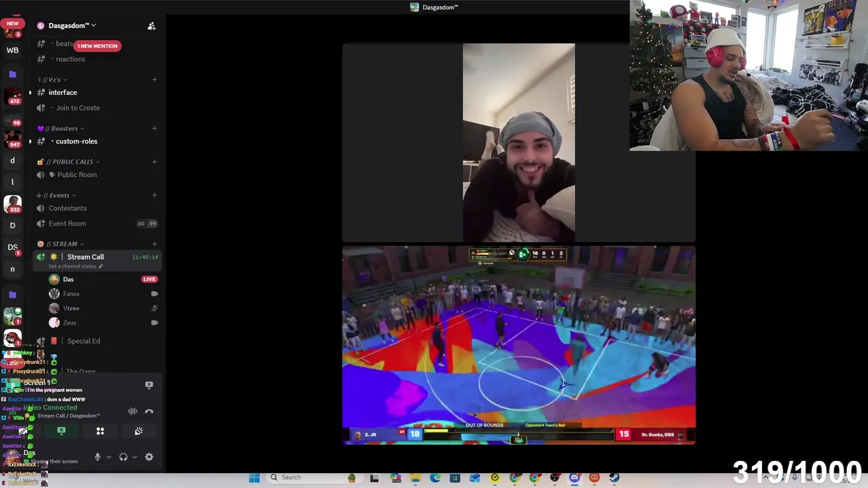The width and height of the screenshot is (868, 488).
Task: Open Dasgasdom server dropdown menu
Action: click(71, 26)
